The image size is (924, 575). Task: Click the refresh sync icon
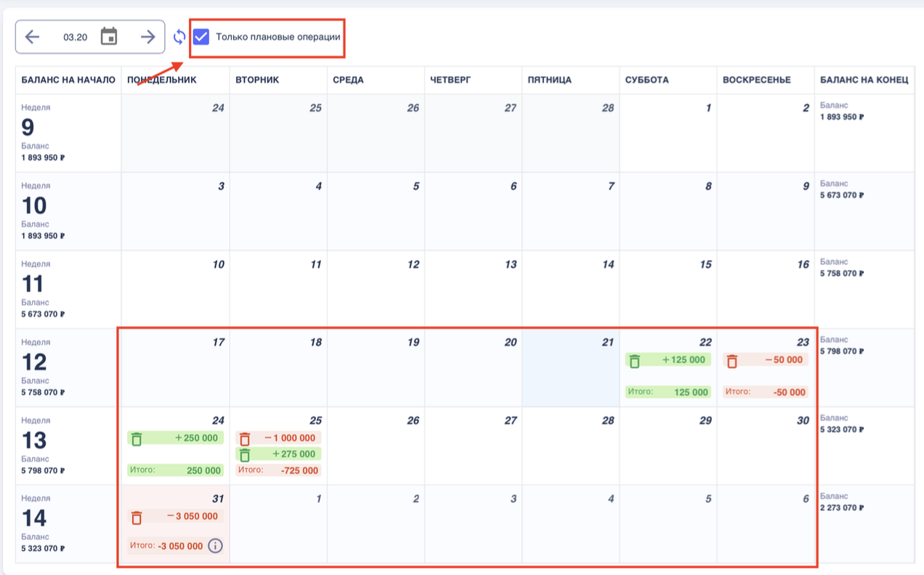click(179, 36)
